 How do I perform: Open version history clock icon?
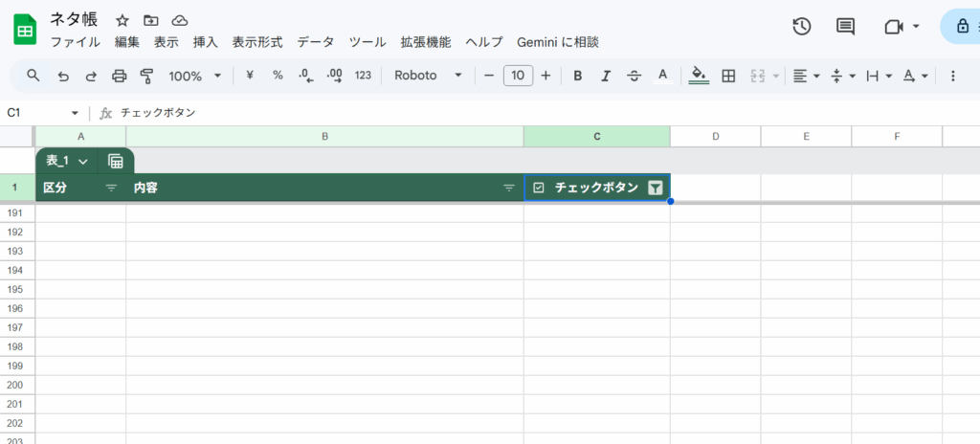802,27
